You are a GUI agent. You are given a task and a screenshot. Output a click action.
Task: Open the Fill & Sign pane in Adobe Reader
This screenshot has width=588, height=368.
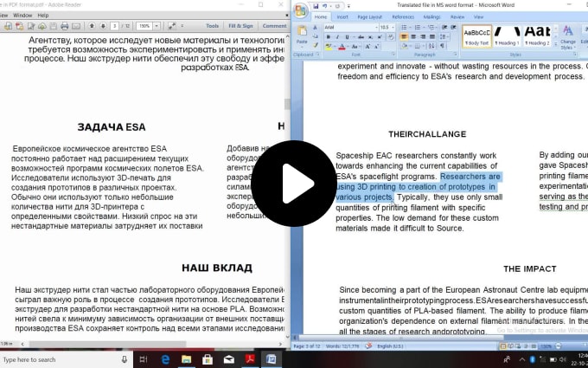coord(240,26)
